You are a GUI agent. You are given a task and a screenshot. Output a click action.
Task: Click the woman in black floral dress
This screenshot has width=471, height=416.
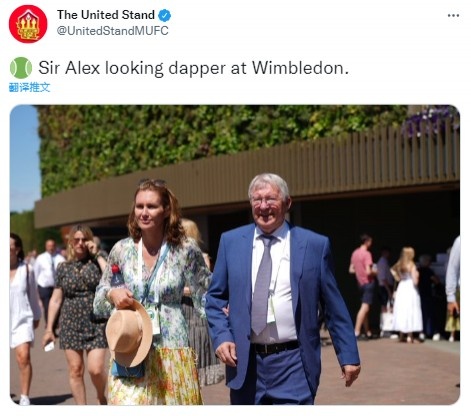click(77, 310)
